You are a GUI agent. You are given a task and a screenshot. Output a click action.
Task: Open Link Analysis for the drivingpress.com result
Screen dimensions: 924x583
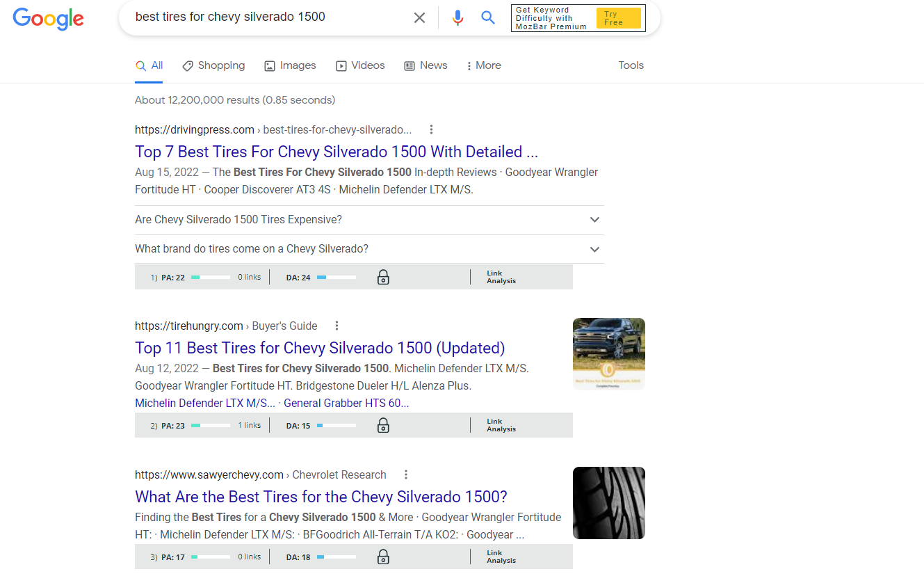pyautogui.click(x=501, y=277)
